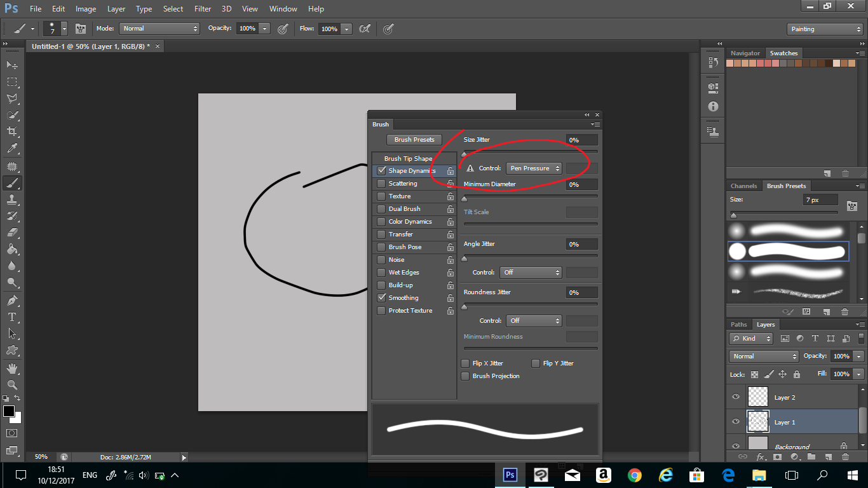Open the Size Jitter Control dropdown
This screenshot has height=488, width=868.
point(534,168)
